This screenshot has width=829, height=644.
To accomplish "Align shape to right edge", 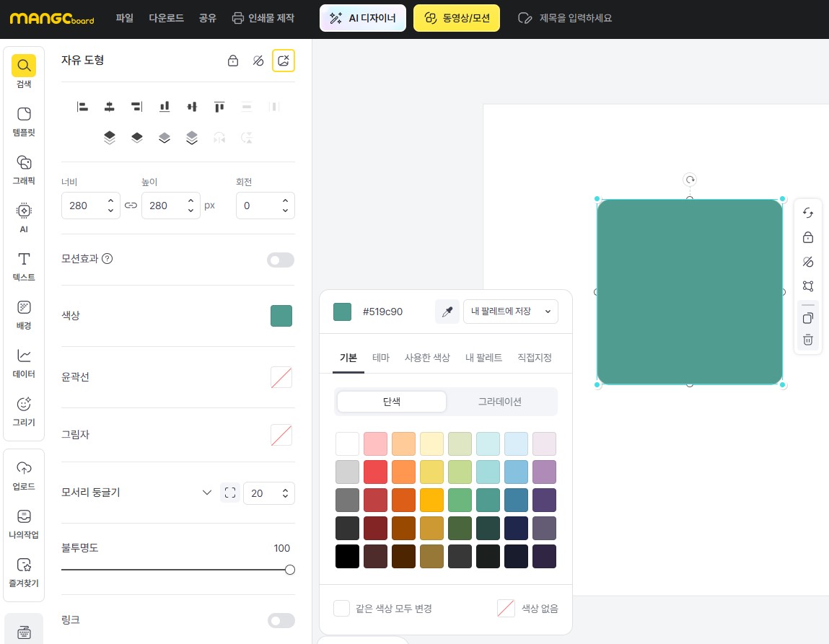I will coord(137,107).
